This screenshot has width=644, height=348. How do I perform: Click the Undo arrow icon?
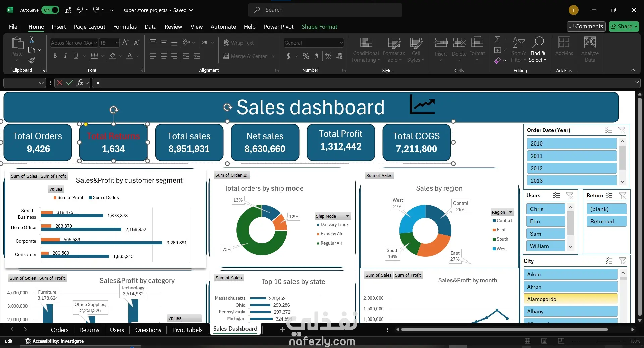[79, 10]
